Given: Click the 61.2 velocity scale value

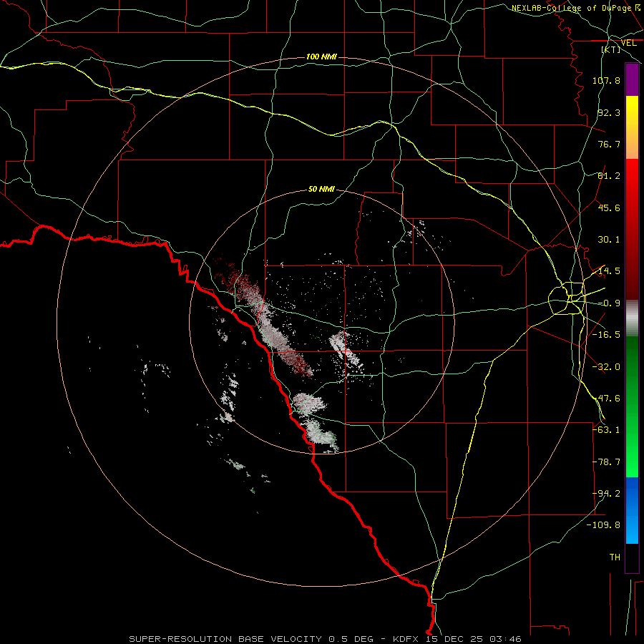Looking at the screenshot, I should point(609,176).
